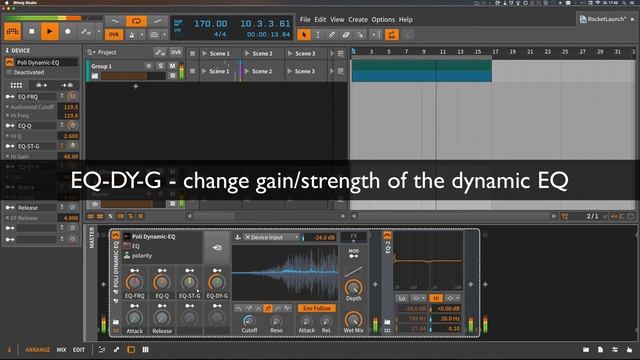Select the Lo band in EQ-2
Screen dimensions: 640x360
click(402, 298)
